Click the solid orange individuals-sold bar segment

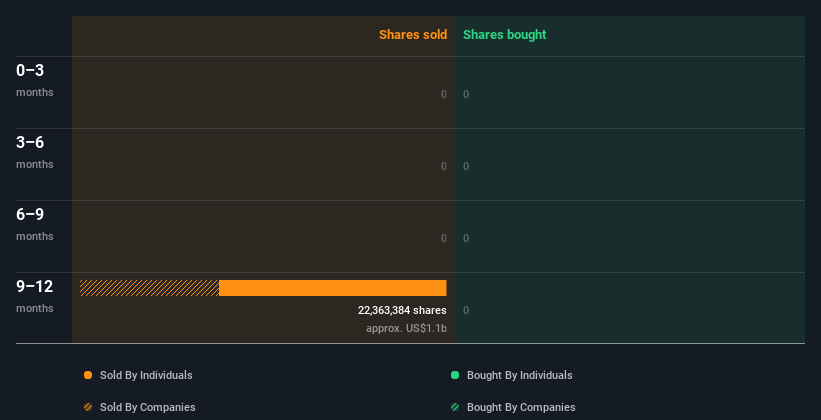click(332, 288)
